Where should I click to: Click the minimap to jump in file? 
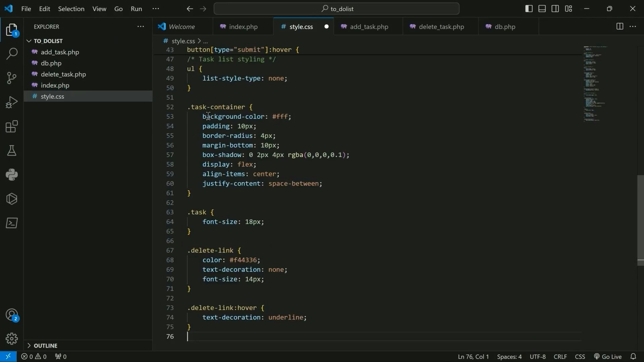pyautogui.click(x=594, y=84)
